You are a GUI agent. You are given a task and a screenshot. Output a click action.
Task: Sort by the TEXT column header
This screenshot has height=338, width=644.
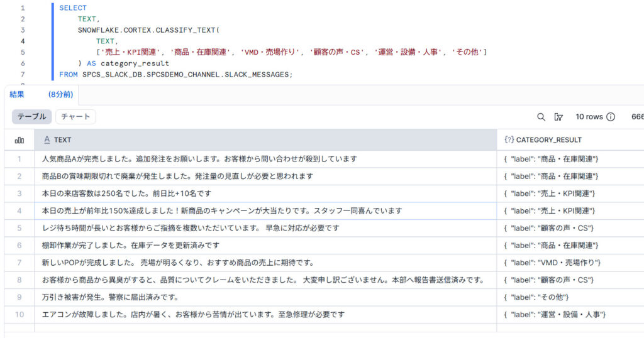coord(63,140)
